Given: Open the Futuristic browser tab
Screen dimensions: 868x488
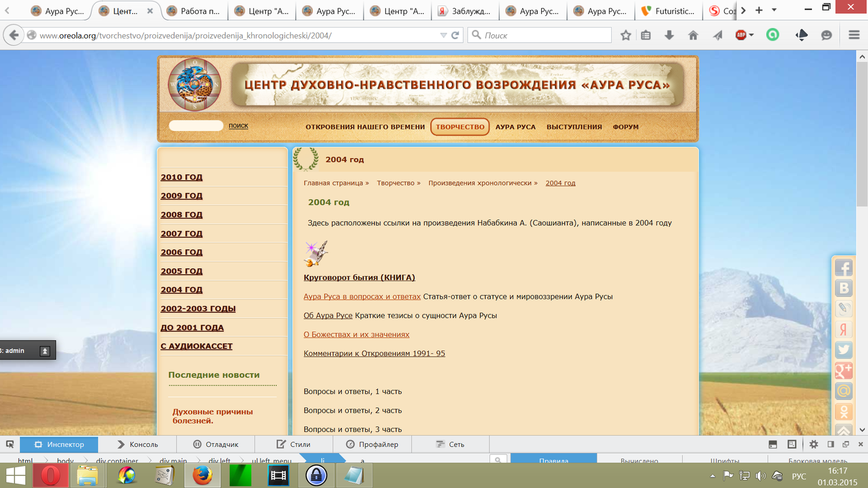Looking at the screenshot, I should [668, 11].
